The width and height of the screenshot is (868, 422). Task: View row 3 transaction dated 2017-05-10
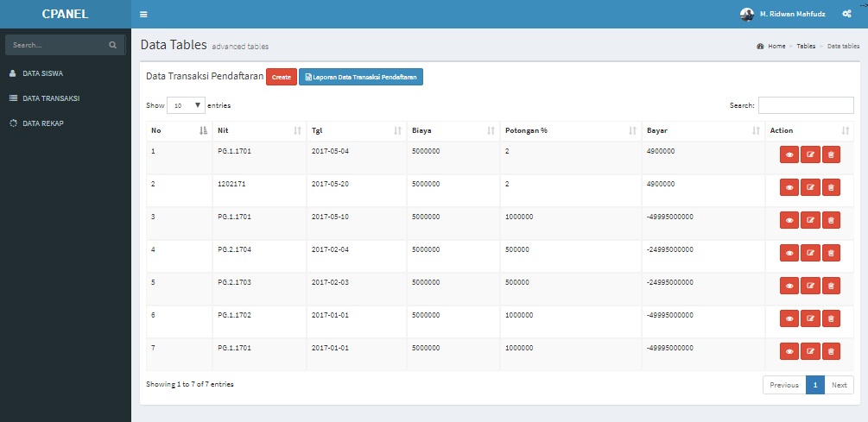point(789,220)
